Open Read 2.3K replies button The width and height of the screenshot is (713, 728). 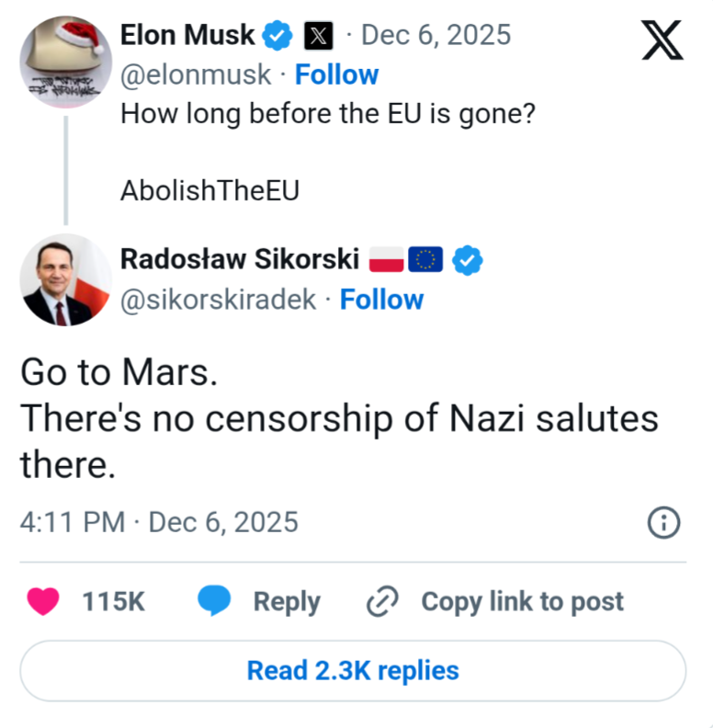(353, 671)
